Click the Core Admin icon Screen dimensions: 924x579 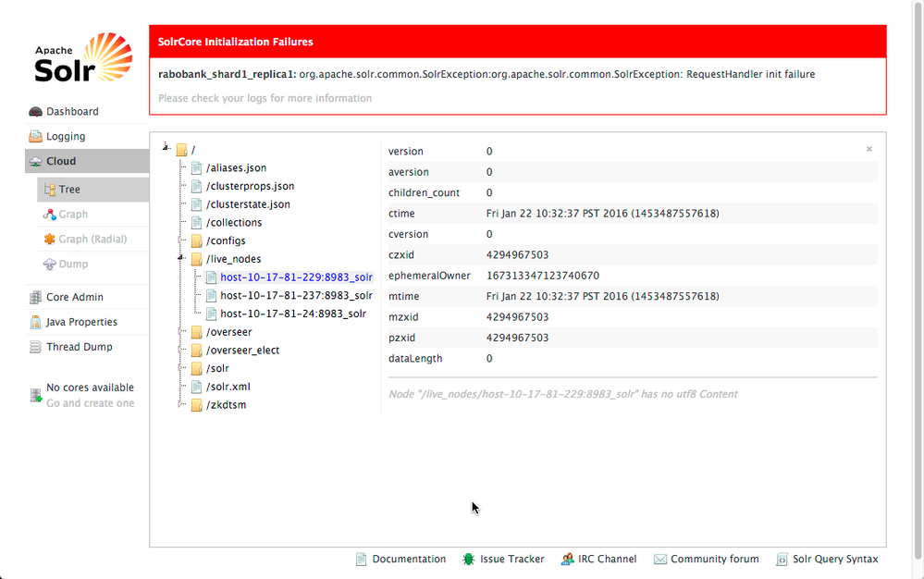35,297
